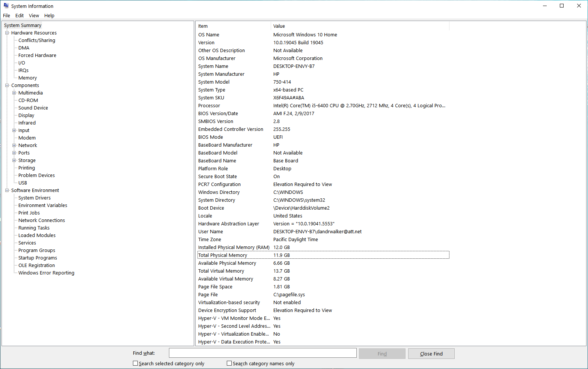Collapse the Components branch
Image resolution: width=588 pixels, height=369 pixels.
7,85
